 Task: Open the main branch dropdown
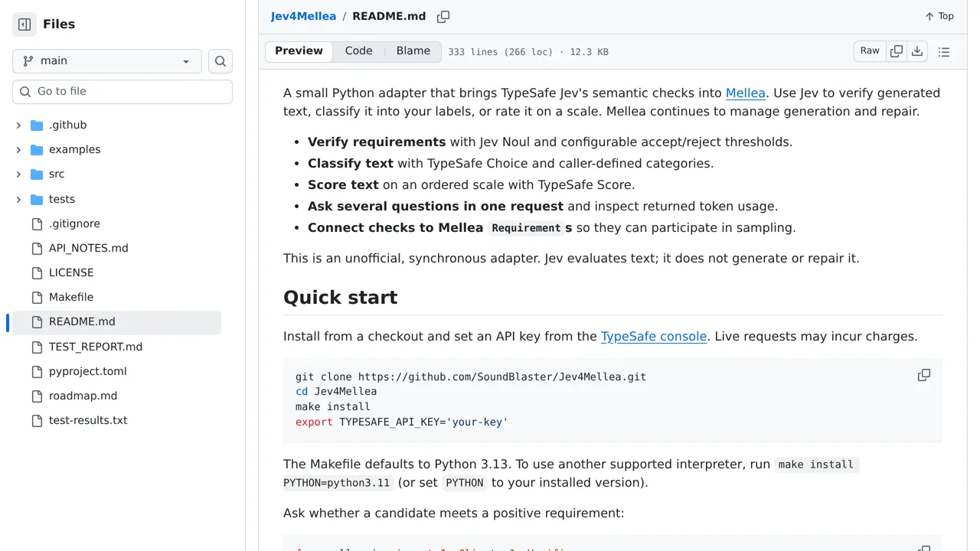[107, 61]
